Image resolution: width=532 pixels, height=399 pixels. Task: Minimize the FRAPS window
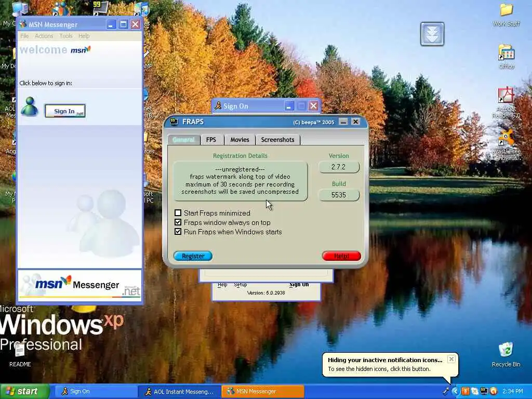tap(343, 122)
